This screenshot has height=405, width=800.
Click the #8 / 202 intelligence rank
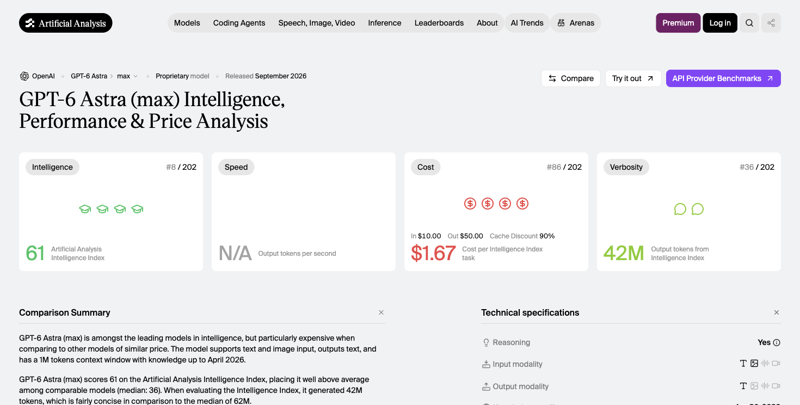click(x=181, y=167)
